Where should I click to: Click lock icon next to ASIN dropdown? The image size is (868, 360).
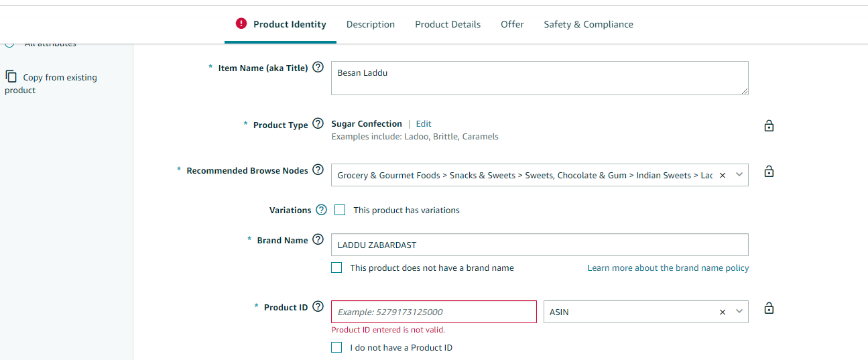(769, 308)
